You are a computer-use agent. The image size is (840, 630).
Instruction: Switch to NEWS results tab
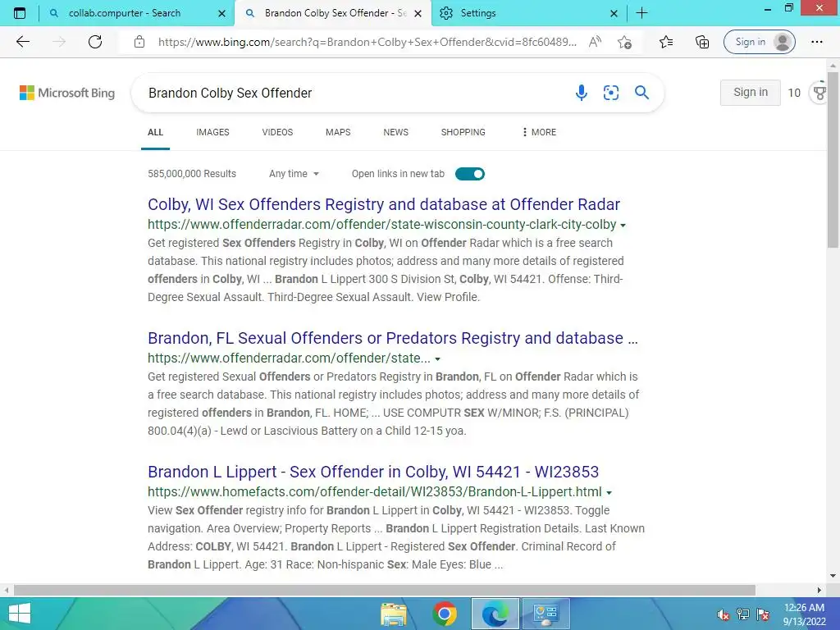(x=396, y=132)
